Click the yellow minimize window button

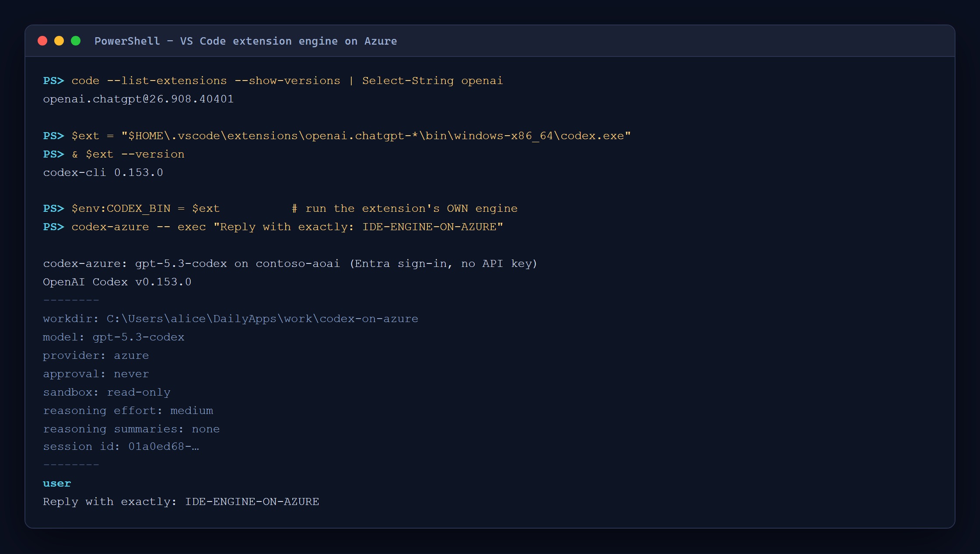coord(59,41)
